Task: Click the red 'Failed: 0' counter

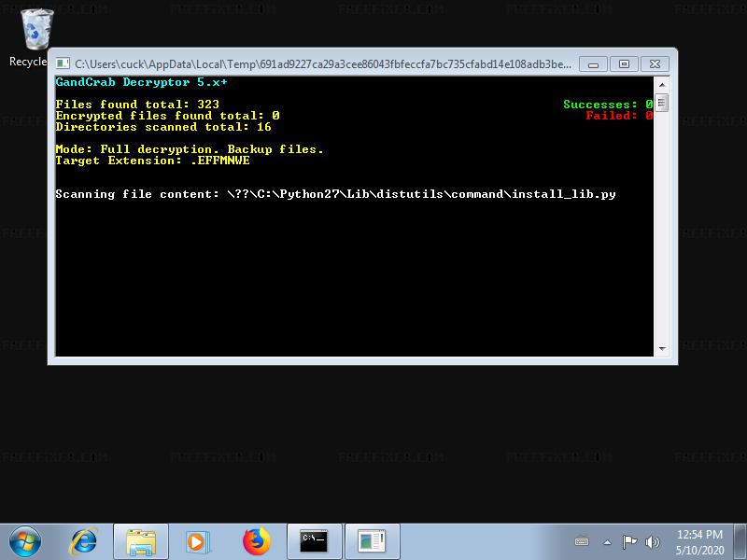Action: 619,116
